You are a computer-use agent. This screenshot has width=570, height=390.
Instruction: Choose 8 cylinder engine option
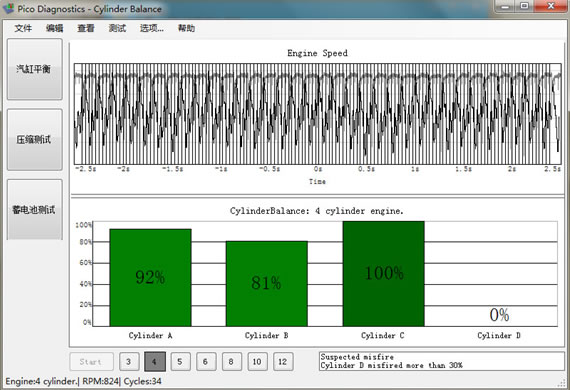coord(232,362)
